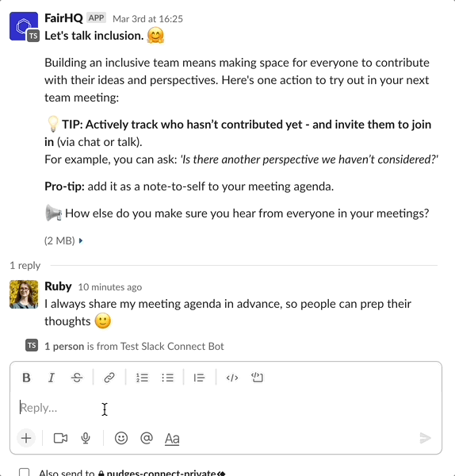Image resolution: width=455 pixels, height=476 pixels.
Task: Record a video clip
Action: point(60,438)
